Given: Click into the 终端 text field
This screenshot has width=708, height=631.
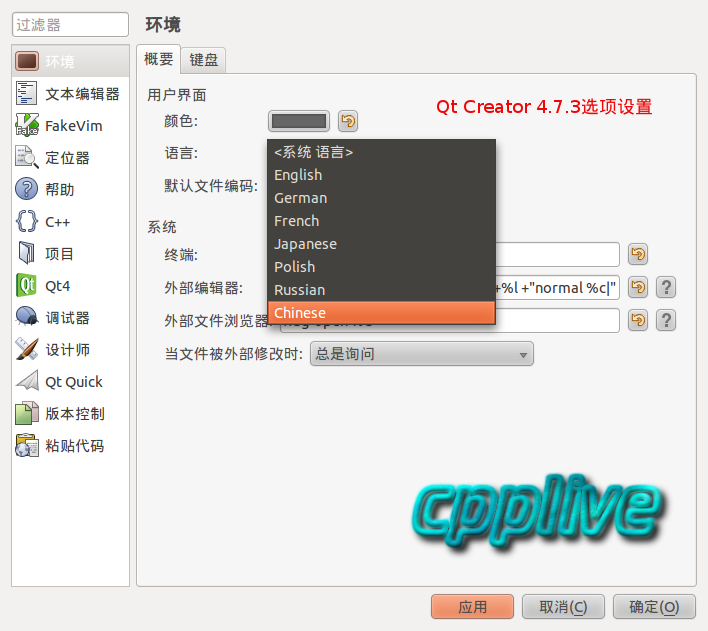Looking at the screenshot, I should coord(557,254).
